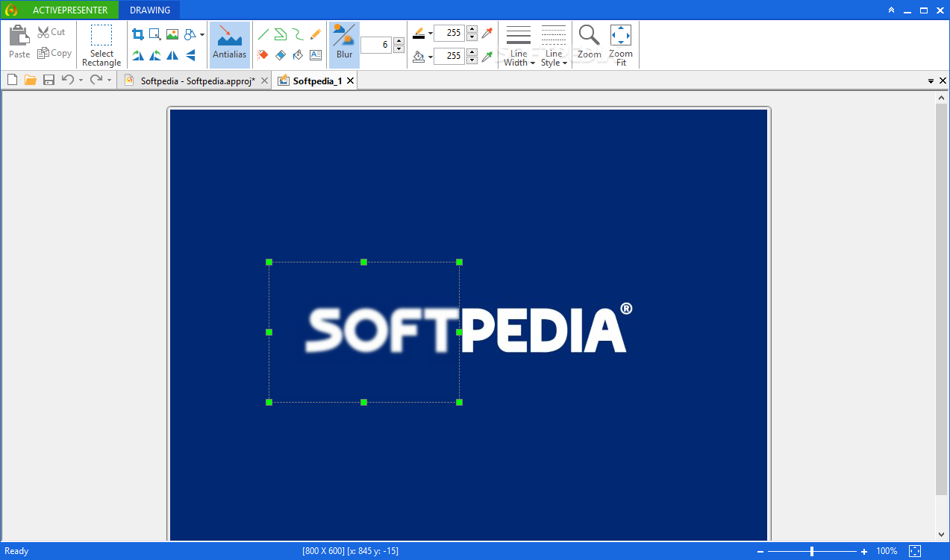Pick line color with red eyedropper
950x560 pixels.
click(x=487, y=33)
